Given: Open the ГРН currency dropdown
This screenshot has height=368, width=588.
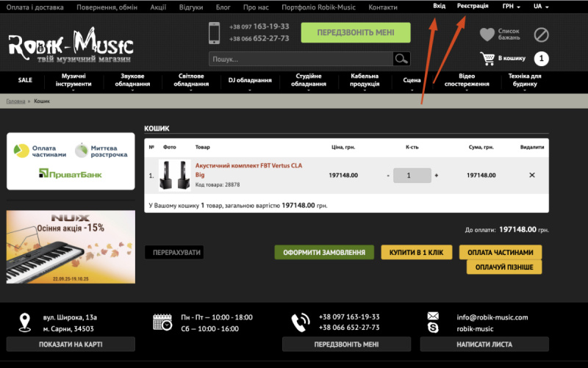Looking at the screenshot, I should coord(511,7).
